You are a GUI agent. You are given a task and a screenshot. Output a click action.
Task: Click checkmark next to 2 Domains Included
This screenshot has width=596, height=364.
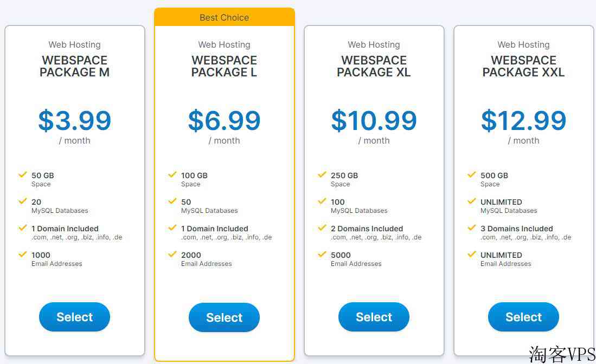point(322,227)
